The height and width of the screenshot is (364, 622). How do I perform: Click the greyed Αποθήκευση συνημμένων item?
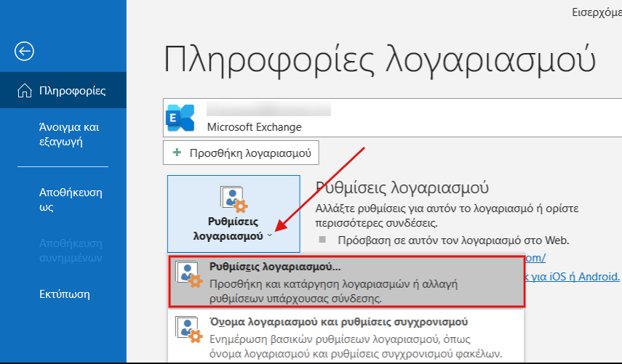pos(70,251)
